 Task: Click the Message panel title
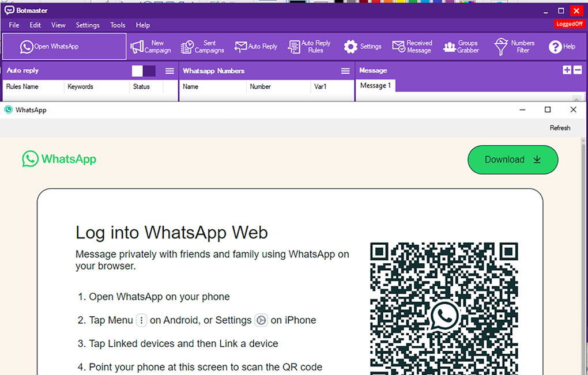[373, 70]
